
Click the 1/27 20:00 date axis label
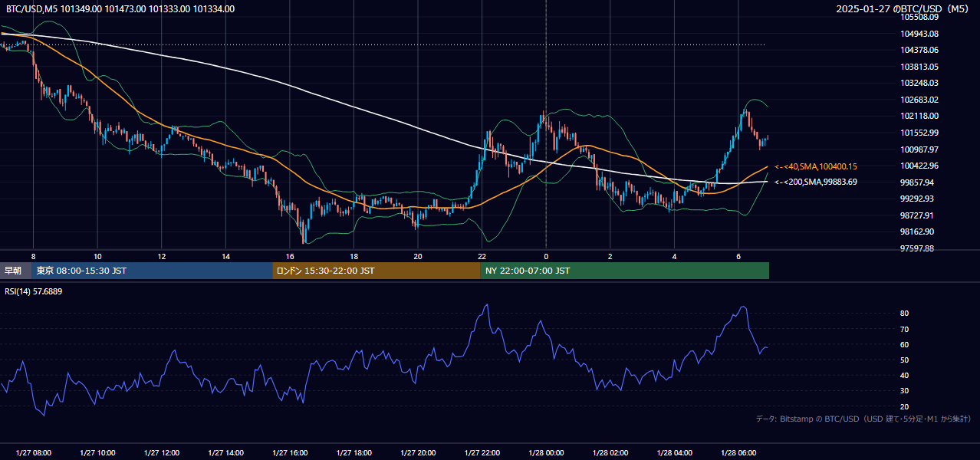click(418, 453)
